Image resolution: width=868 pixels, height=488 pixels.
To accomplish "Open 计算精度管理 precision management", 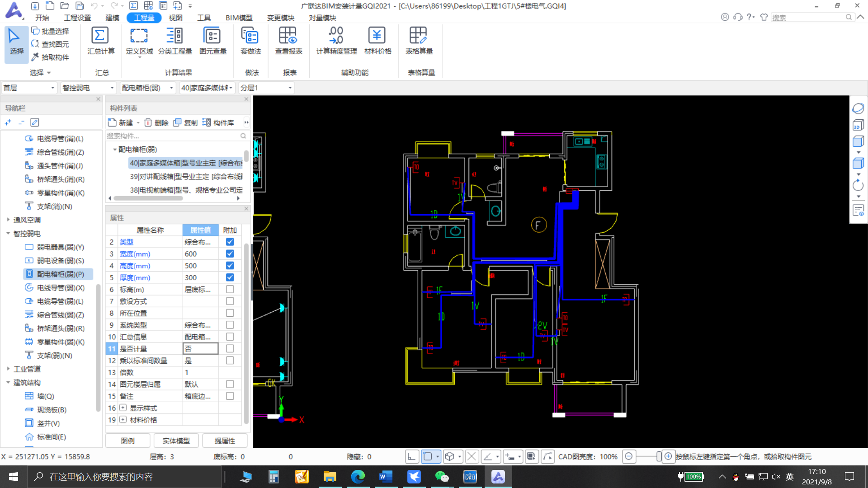I will pos(336,41).
